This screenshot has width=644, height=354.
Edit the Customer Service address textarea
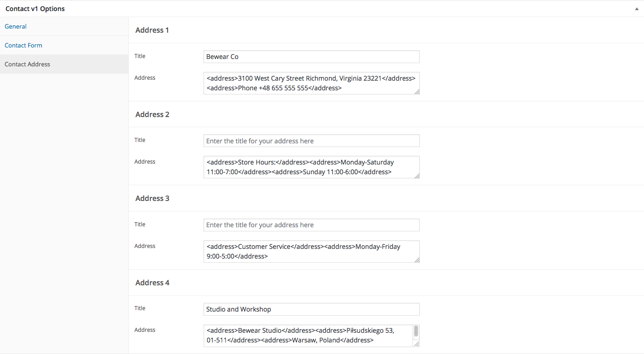pos(312,251)
